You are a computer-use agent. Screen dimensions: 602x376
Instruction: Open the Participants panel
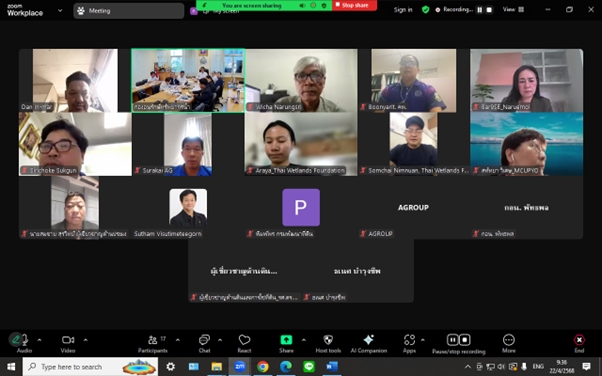152,344
